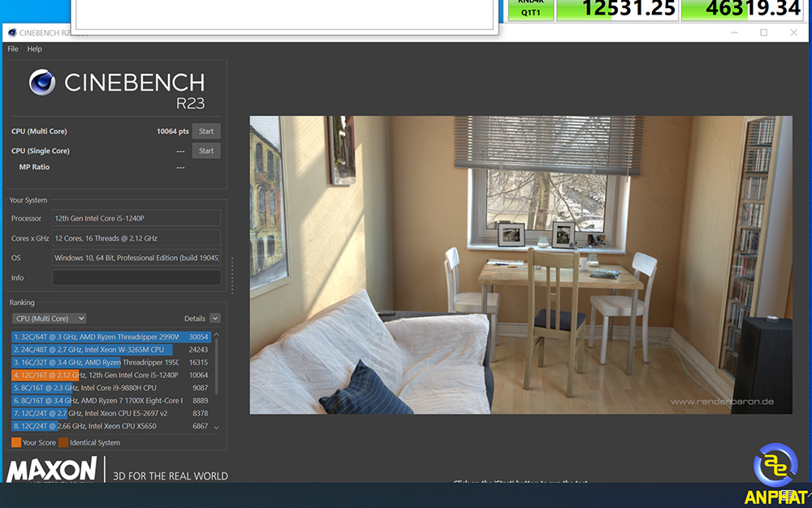This screenshot has height=508, width=812.
Task: Click the Q1T1 label in the background window
Action: (x=531, y=11)
